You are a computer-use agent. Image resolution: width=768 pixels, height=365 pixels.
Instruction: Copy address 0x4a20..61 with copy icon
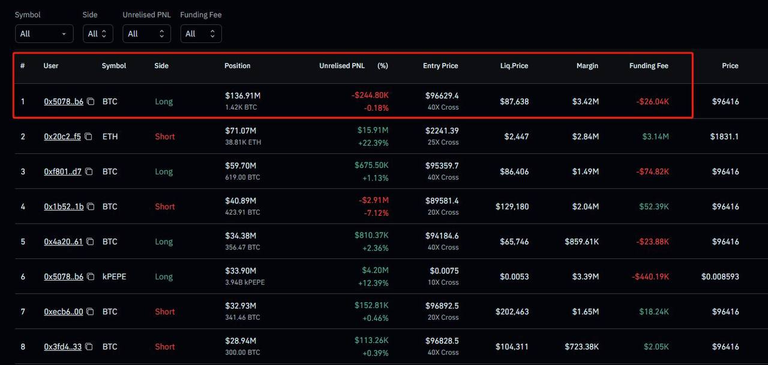(x=91, y=242)
